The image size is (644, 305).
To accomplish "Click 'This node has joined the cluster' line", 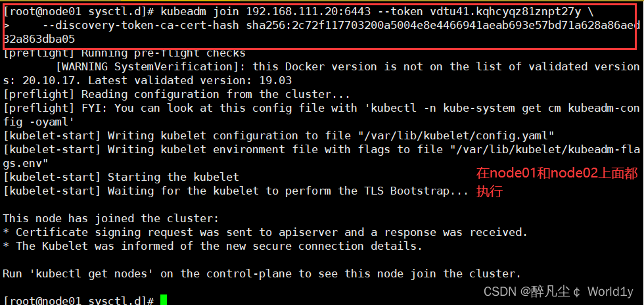I will (111, 218).
